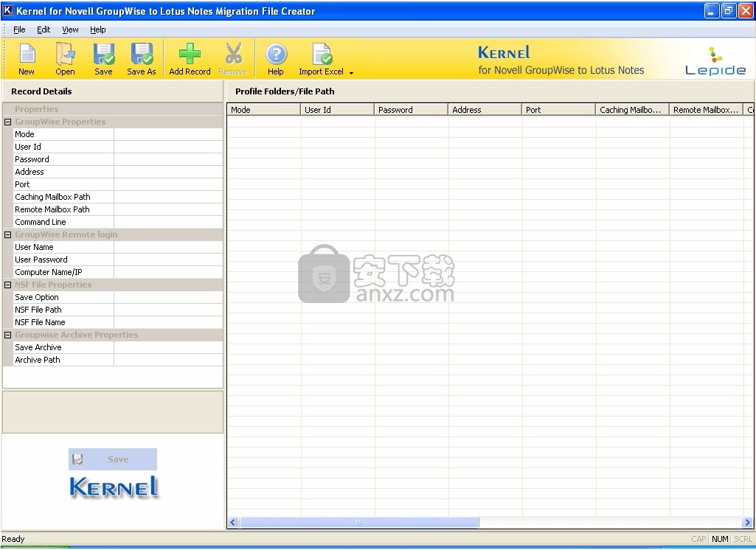Select the Save Archive property row
This screenshot has height=550, width=756.
[x=118, y=347]
